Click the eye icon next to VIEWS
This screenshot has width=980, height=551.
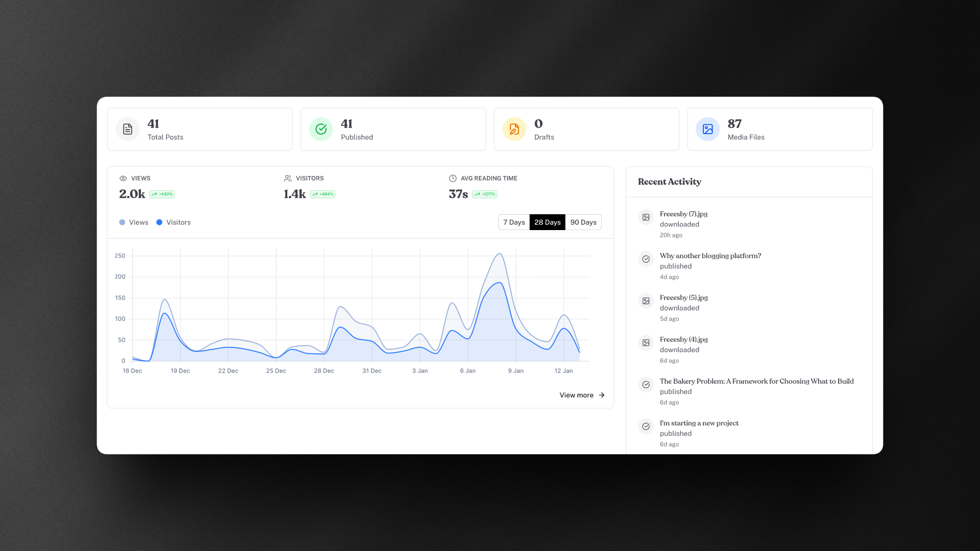pos(123,178)
